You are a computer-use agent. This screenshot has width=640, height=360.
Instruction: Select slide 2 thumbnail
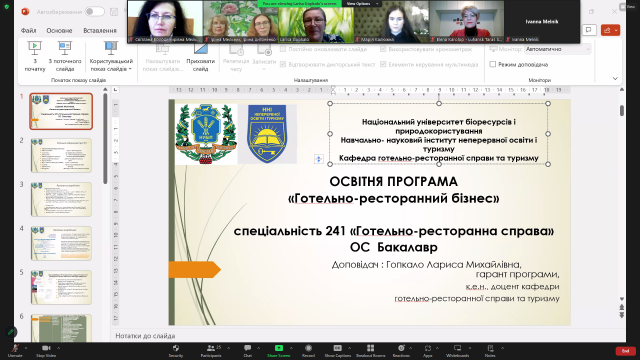coord(61,155)
